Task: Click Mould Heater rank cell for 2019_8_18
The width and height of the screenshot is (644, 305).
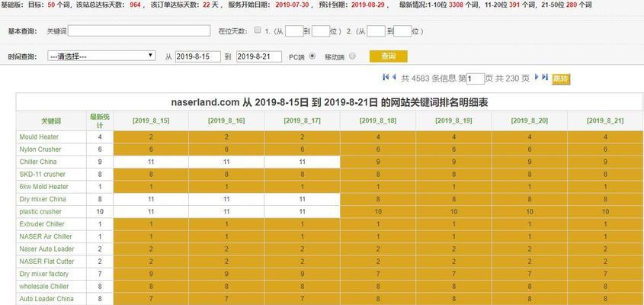Action: [x=378, y=137]
